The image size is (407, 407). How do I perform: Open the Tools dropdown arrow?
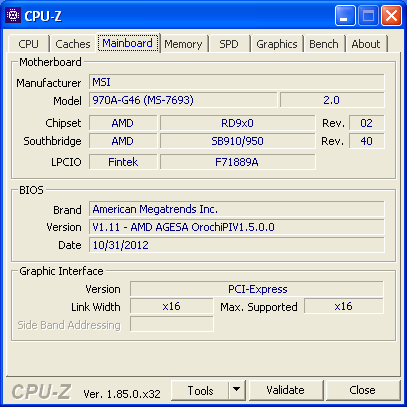[x=237, y=390]
